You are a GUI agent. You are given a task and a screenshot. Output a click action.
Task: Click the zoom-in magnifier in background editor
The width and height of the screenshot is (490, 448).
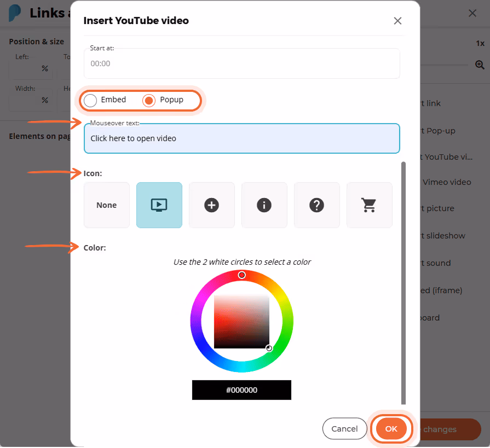(x=480, y=65)
